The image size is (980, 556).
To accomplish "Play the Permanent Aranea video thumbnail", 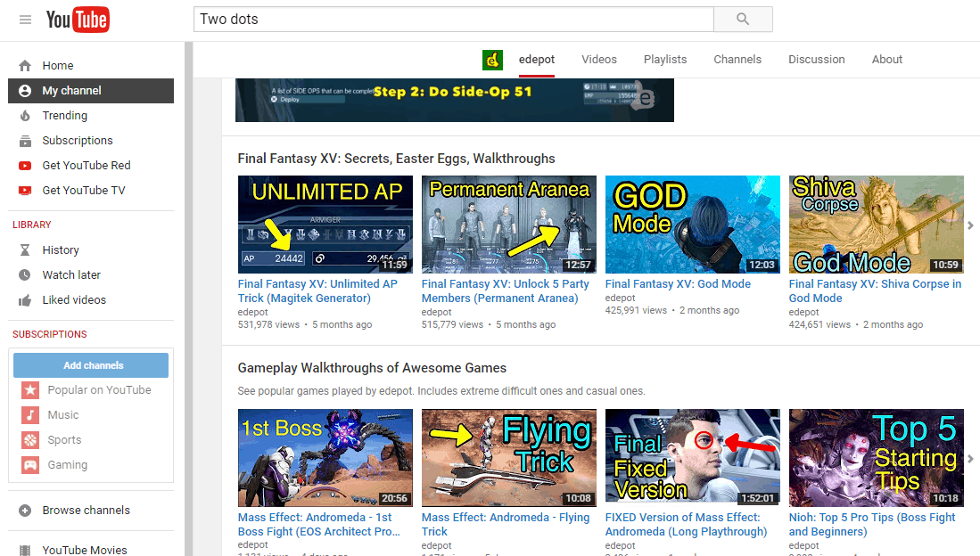I will 509,225.
